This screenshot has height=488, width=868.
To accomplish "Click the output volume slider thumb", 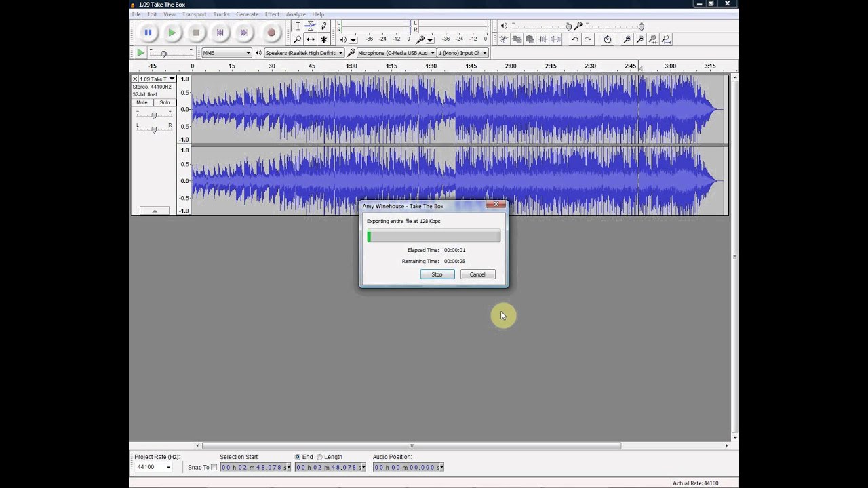I will pyautogui.click(x=568, y=26).
